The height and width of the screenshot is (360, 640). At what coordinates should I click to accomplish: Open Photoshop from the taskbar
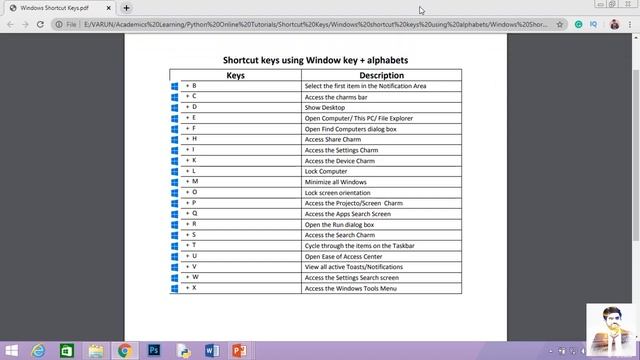[x=154, y=351]
